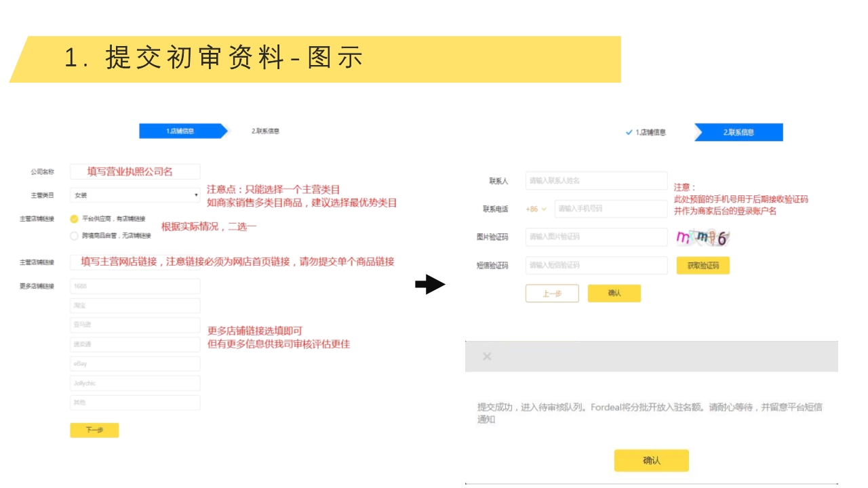Click the 获取验证码 button
The width and height of the screenshot is (868, 488).
point(703,266)
